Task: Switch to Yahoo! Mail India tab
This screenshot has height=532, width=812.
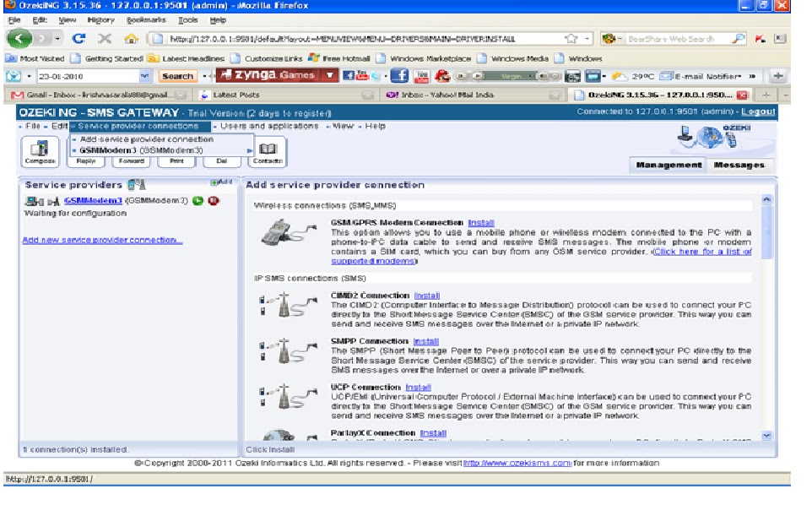Action: click(473, 95)
